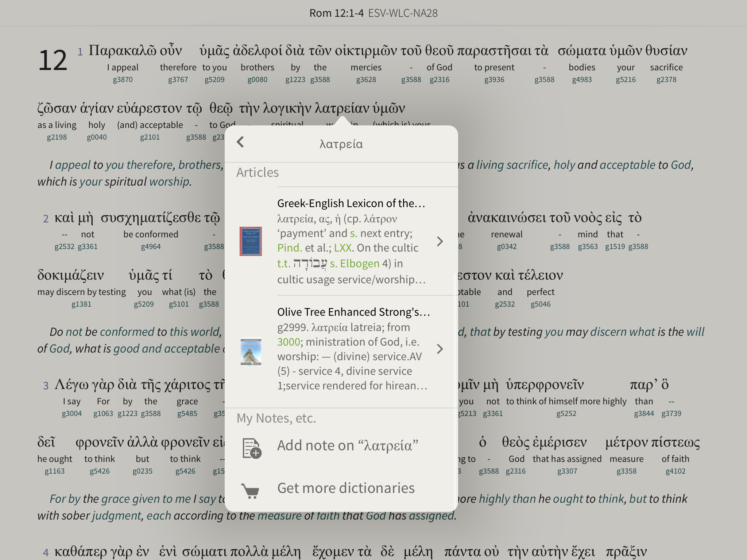Tap the Greek word ὑπερφρονεῖν in verse 3
Screen dimensions: 747x560
pos(545,385)
